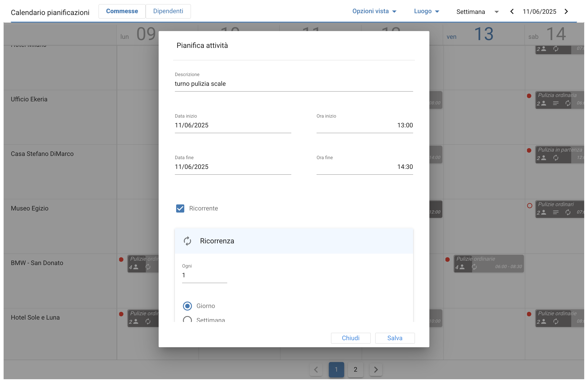Click notes icon on Saturday Ufficio Ekeria event
Image resolution: width=588 pixels, height=383 pixels.
(x=556, y=103)
